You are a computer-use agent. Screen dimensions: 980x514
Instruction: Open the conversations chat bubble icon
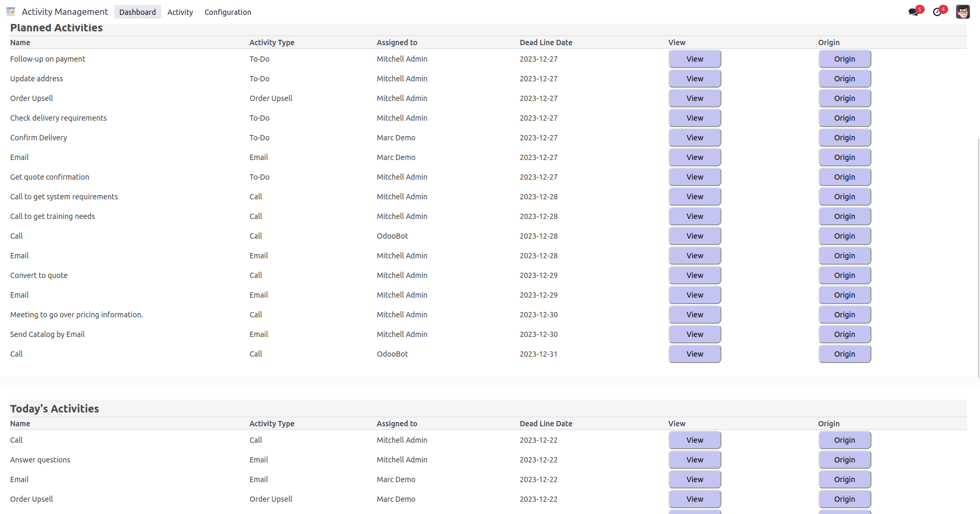coord(913,12)
